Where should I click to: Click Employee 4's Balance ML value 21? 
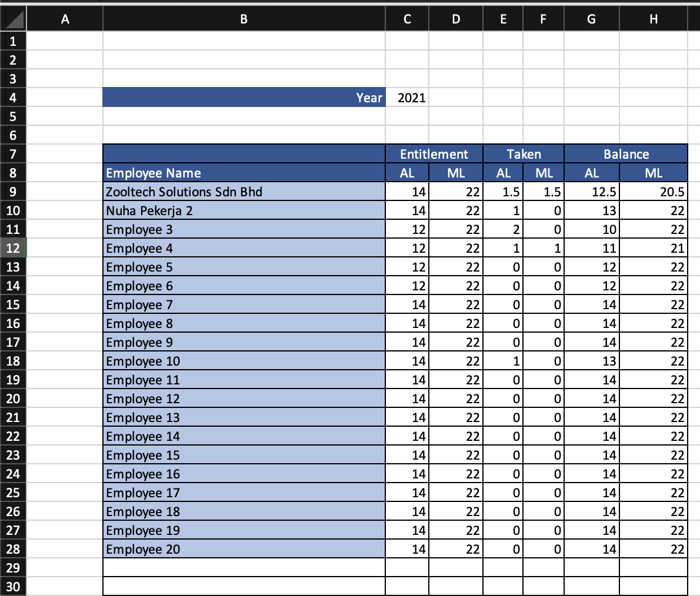click(654, 248)
